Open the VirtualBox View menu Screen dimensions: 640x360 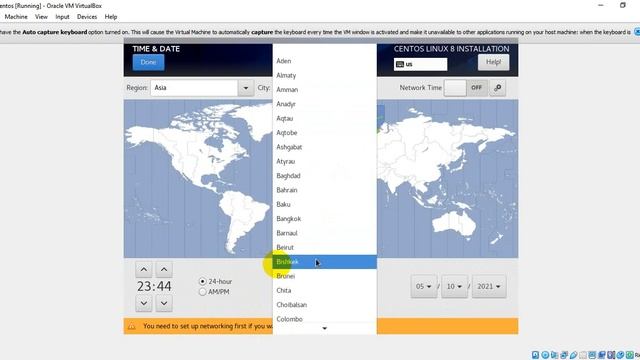41,17
